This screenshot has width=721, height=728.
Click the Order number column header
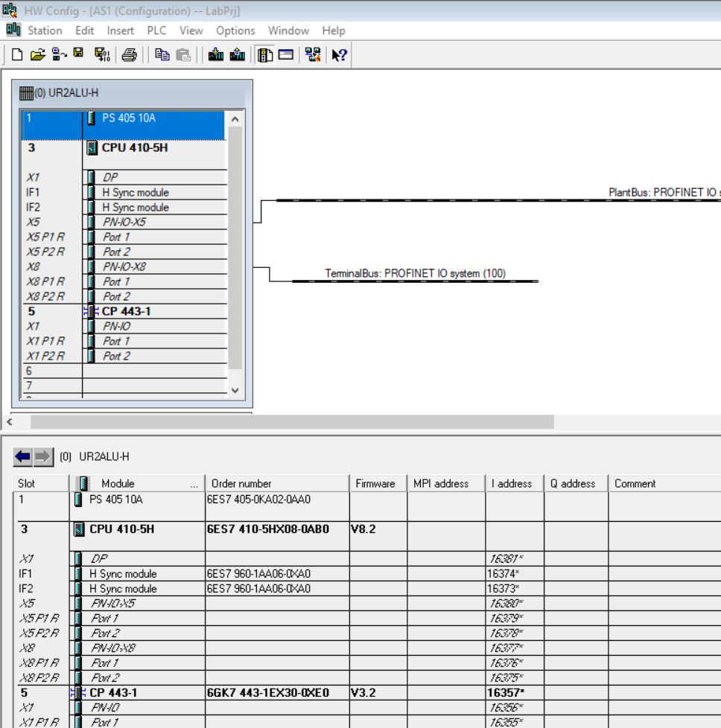tap(277, 483)
